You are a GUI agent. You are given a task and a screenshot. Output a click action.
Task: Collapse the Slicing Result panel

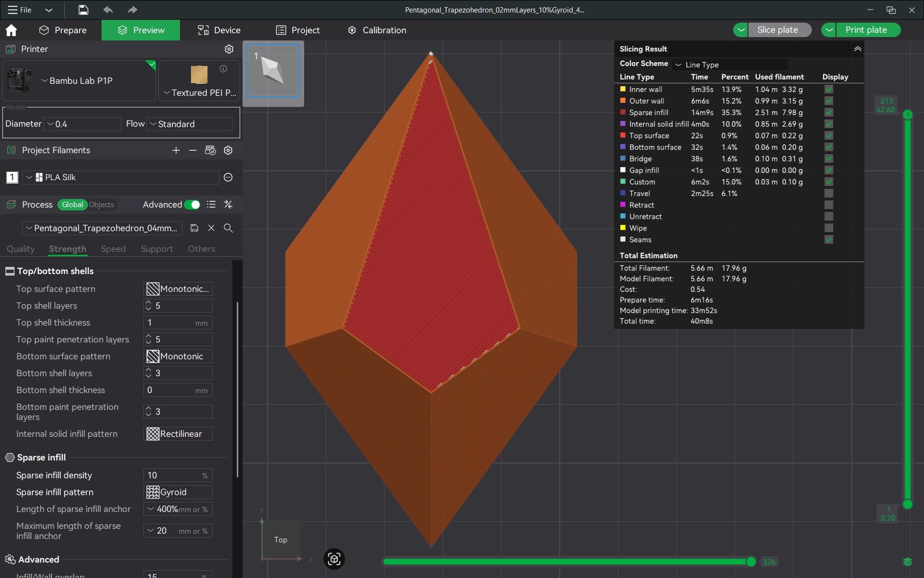[858, 49]
